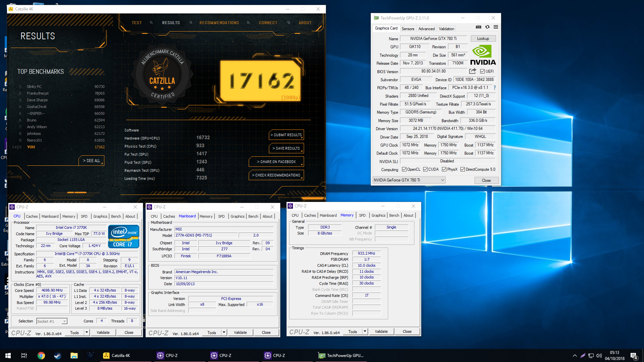Click Close button in GPU-Z
The height and width of the screenshot is (362, 644).
pos(486,180)
